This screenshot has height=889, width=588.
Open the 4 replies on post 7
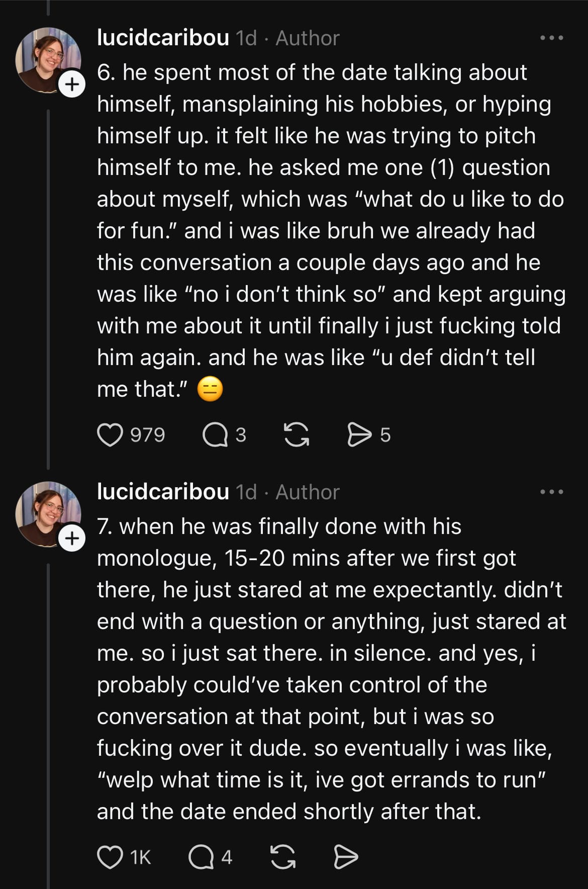(201, 857)
